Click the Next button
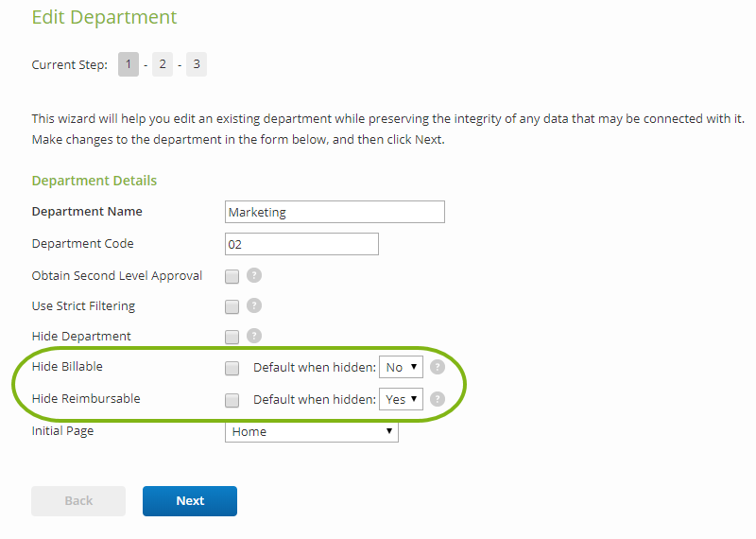 190,501
